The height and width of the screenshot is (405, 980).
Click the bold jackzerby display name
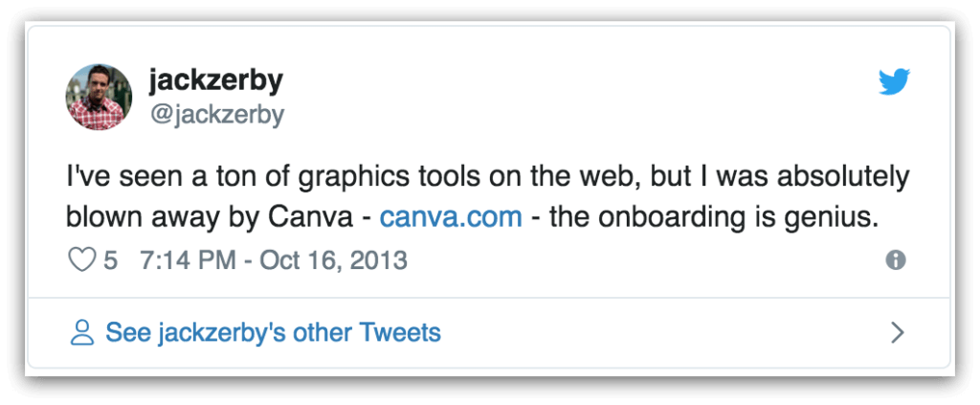pos(216,81)
